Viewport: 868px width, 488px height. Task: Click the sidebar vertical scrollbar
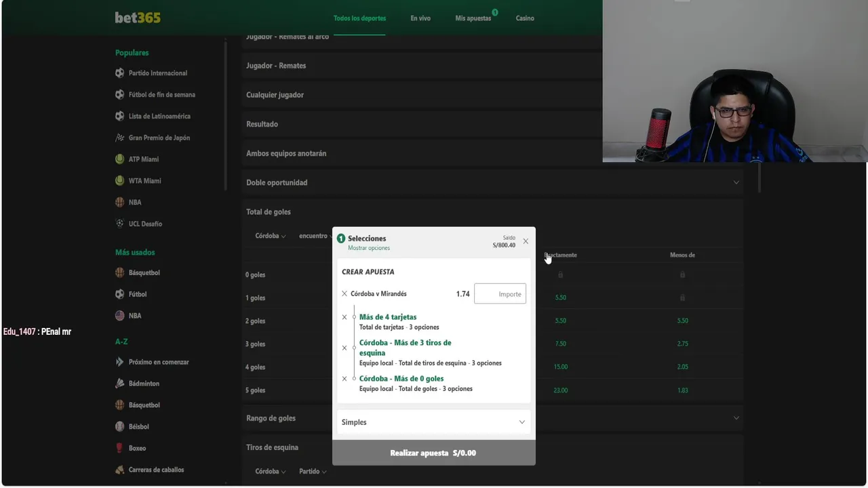(x=225, y=115)
